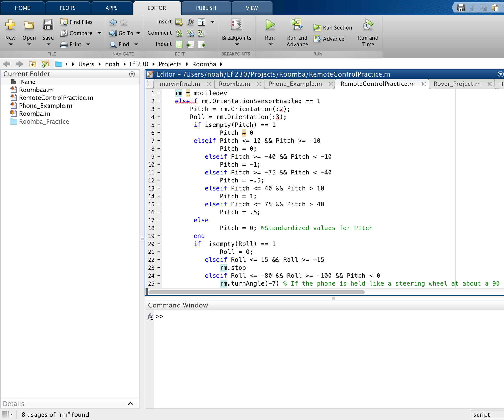Click the Insert fx function icon
Image resolution: width=504 pixels, height=420 pixels.
click(x=191, y=22)
